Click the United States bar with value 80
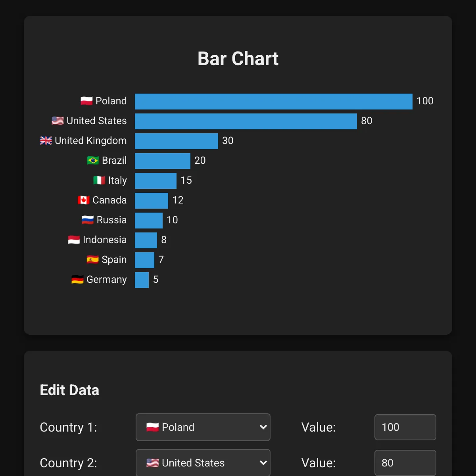Image resolution: width=476 pixels, height=476 pixels. pyautogui.click(x=246, y=121)
